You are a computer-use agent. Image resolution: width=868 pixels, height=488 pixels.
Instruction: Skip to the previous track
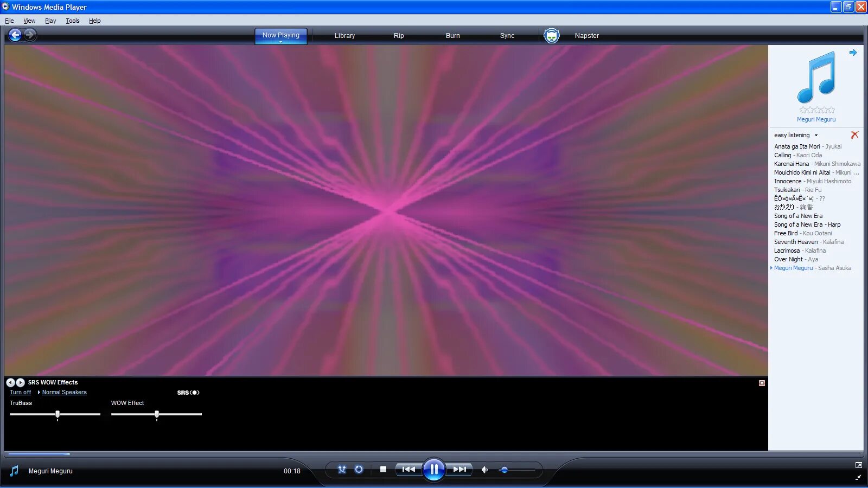click(409, 470)
